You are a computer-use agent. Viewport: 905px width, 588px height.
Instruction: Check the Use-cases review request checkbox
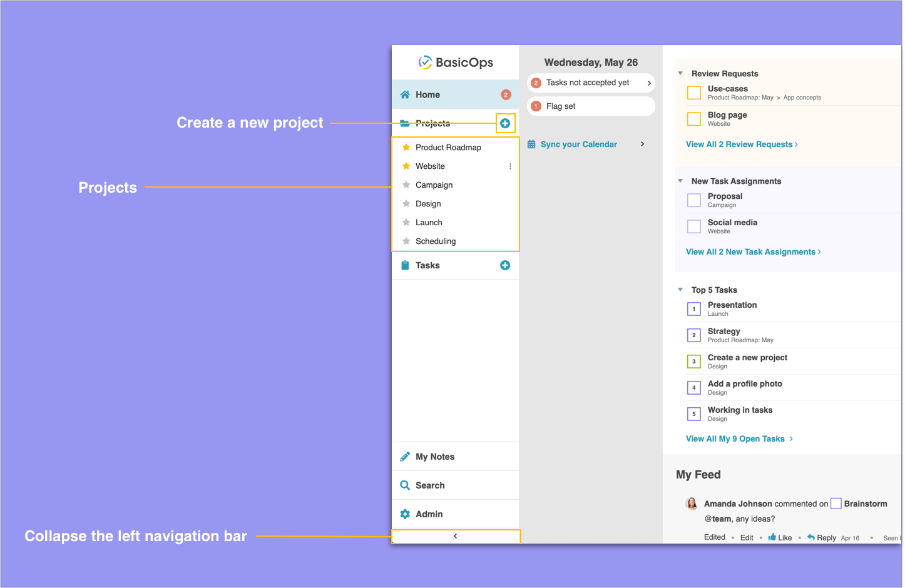coord(694,93)
